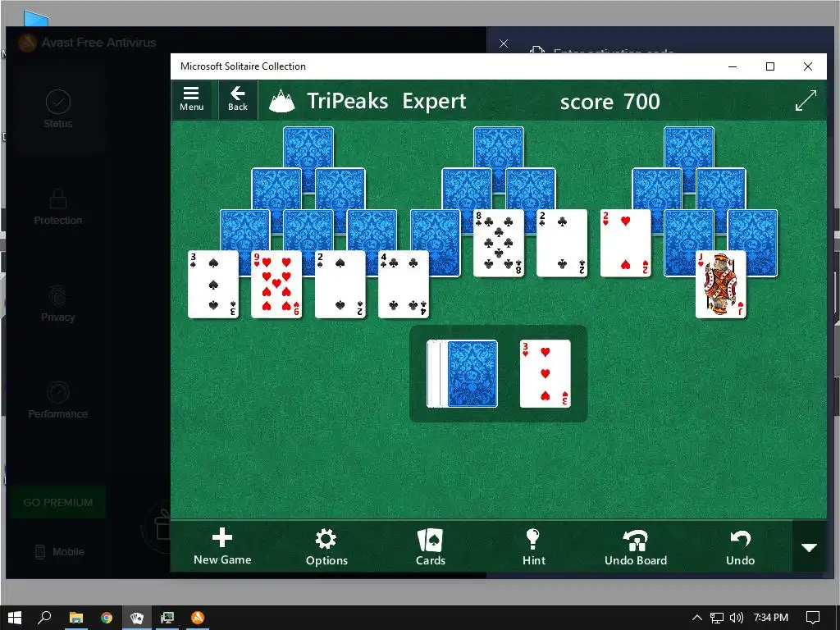Play the 2 of clubs card
This screenshot has height=630, width=840.
562,243
